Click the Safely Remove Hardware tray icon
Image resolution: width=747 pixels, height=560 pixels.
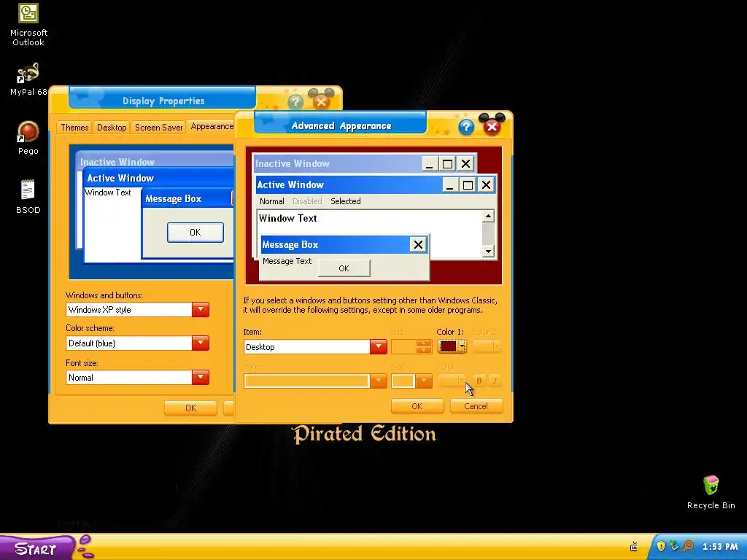click(673, 546)
